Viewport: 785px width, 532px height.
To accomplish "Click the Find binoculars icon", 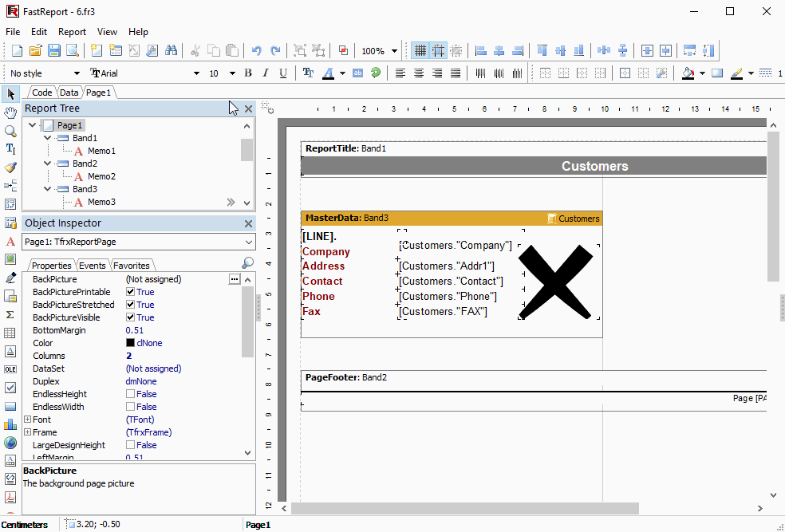I will [x=172, y=50].
